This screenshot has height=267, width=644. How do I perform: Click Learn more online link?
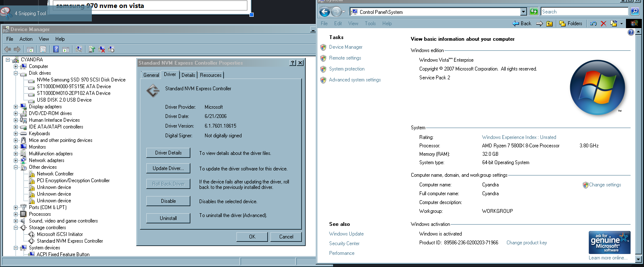[608, 258]
